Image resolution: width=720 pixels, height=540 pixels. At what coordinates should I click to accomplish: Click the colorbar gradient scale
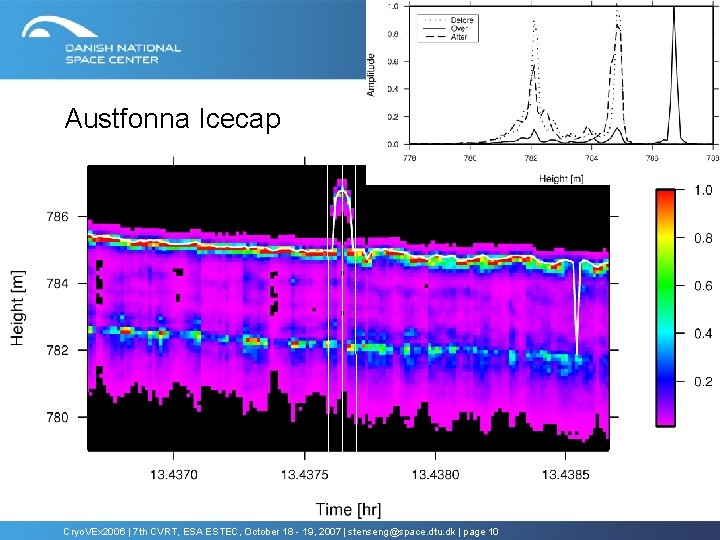[665, 308]
